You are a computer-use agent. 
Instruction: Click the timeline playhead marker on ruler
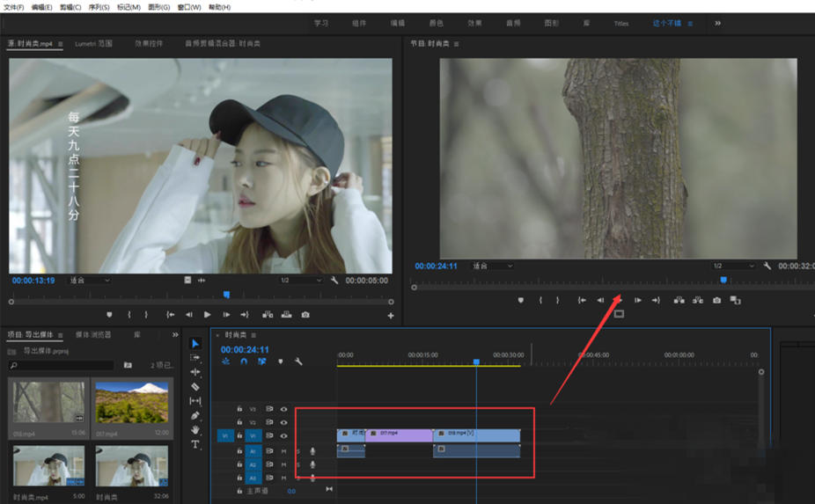[476, 362]
